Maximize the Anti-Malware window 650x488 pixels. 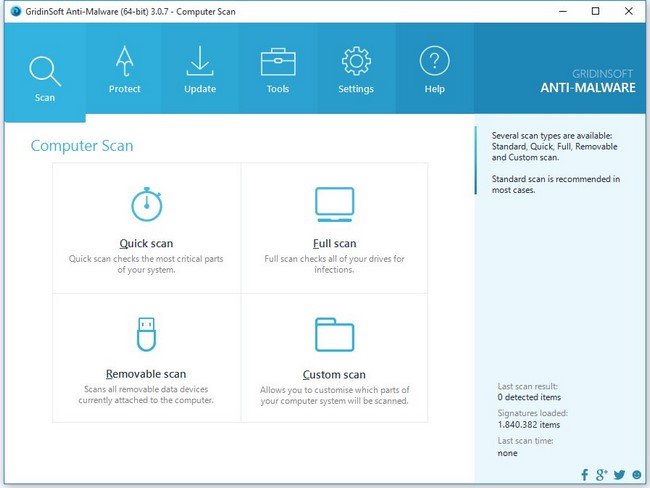tap(595, 11)
